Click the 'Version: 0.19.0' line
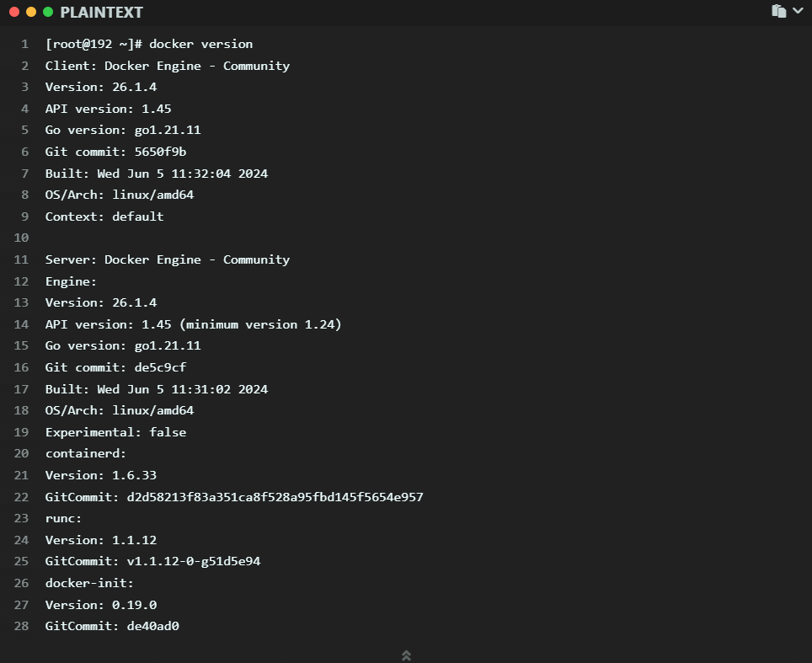The width and height of the screenshot is (812, 663). (100, 605)
